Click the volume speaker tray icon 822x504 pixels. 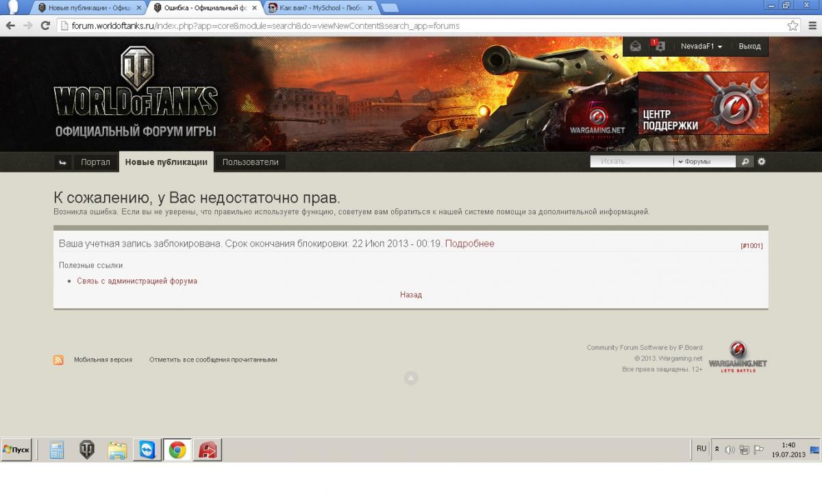730,450
